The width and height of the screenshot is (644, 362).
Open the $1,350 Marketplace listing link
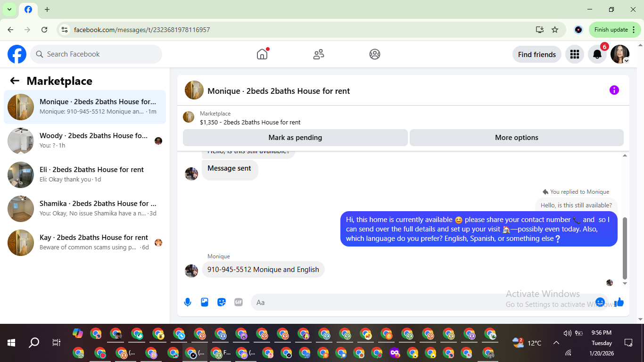pos(250,122)
